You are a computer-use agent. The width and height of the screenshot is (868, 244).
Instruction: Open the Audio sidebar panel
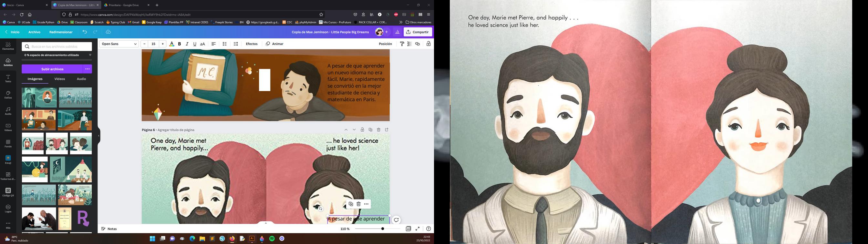click(x=8, y=111)
